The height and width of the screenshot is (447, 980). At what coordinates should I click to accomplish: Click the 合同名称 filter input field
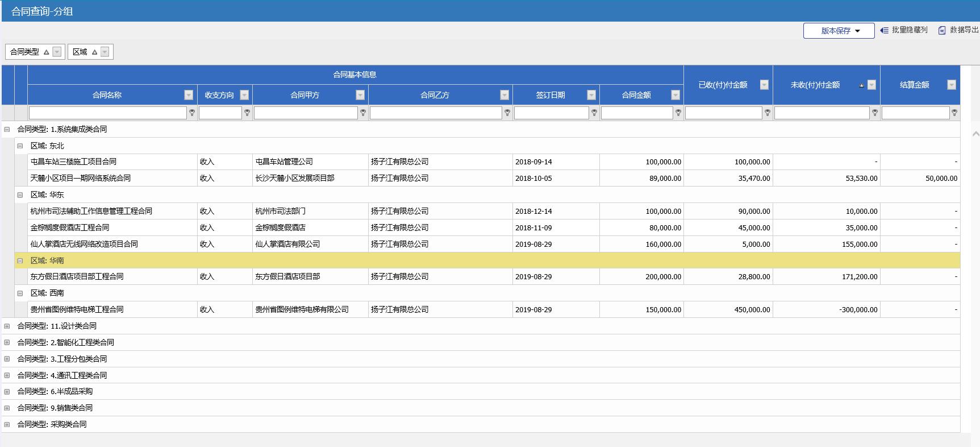(107, 113)
